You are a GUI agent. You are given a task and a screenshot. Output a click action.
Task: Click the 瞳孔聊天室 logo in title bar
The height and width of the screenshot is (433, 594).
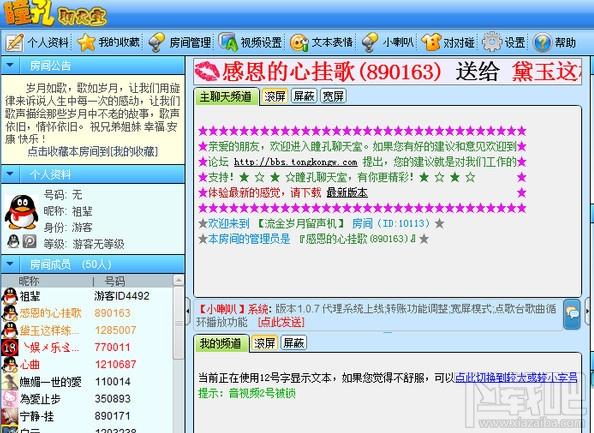55,14
